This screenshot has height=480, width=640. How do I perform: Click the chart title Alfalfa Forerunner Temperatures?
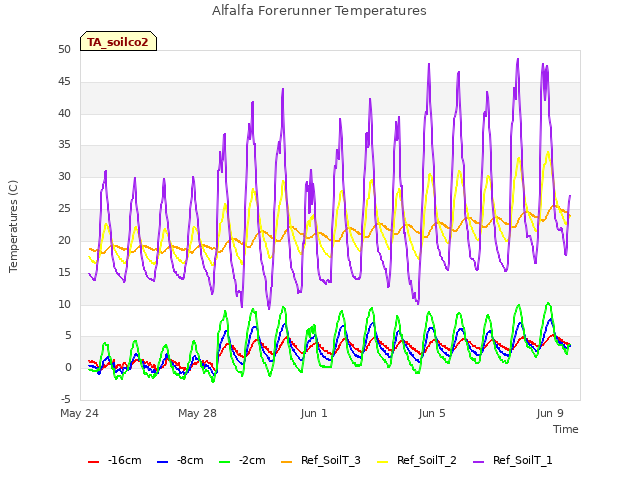[319, 11]
